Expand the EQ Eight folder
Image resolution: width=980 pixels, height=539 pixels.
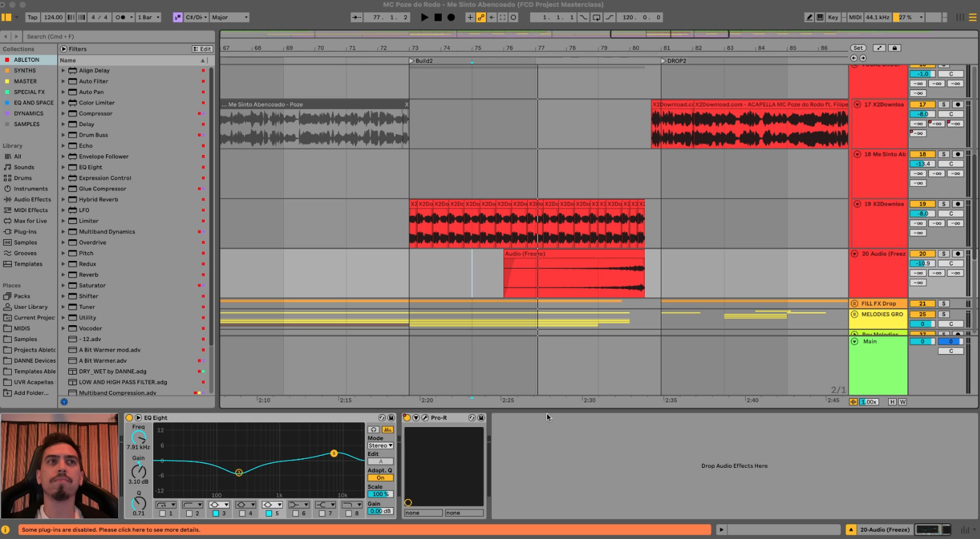click(63, 167)
